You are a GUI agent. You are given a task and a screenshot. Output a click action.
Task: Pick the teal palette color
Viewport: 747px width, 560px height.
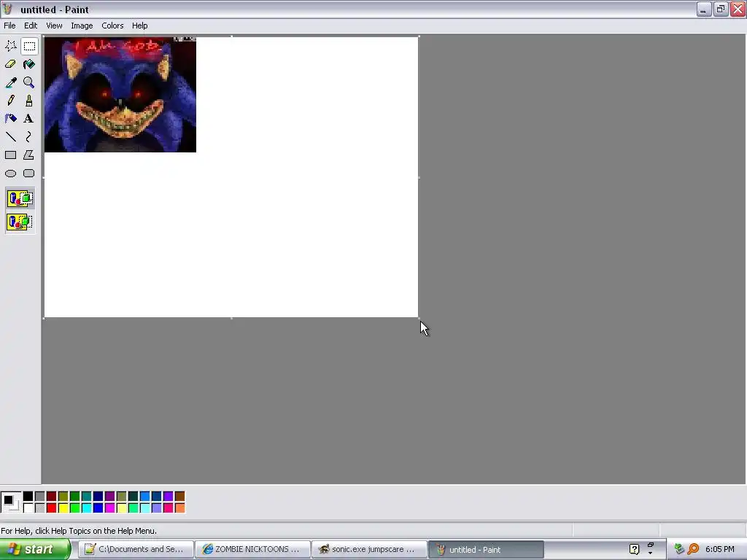coord(87,497)
